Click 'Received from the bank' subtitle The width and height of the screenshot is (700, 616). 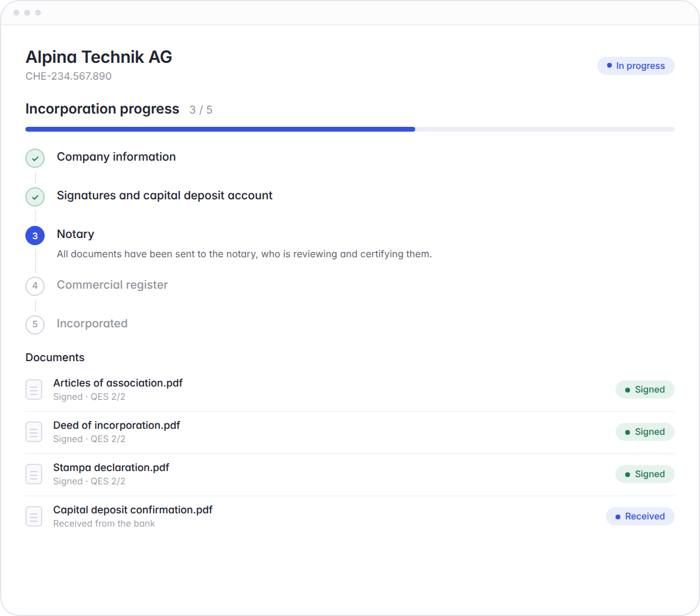point(104,524)
